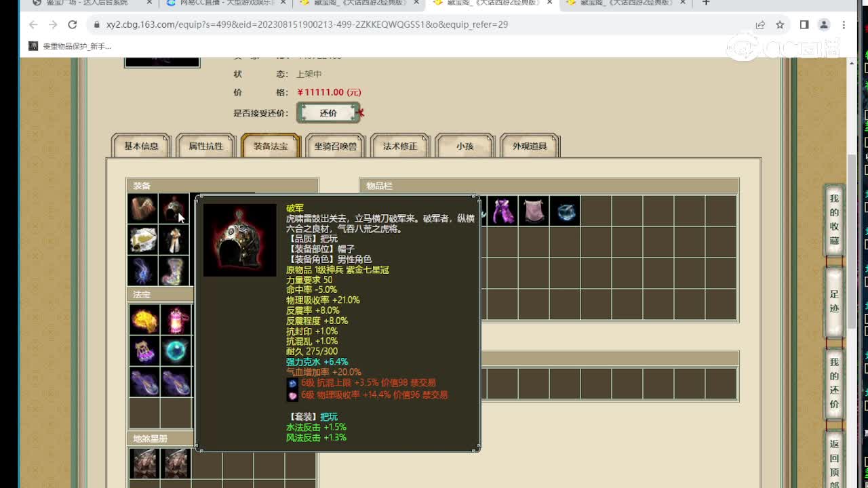Open 足迹 history from the side panel
868x488 pixels.
(x=834, y=302)
